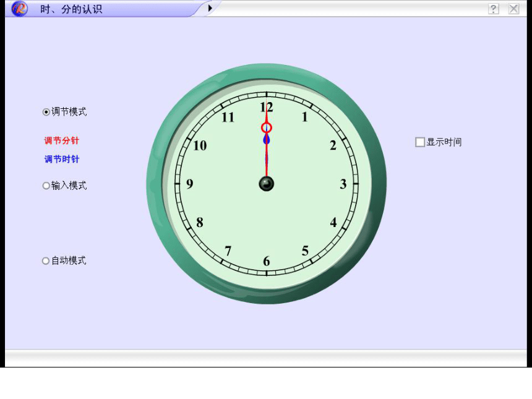The image size is (532, 399).
Task: Click the number 9 on the clock face
Action: tap(190, 184)
